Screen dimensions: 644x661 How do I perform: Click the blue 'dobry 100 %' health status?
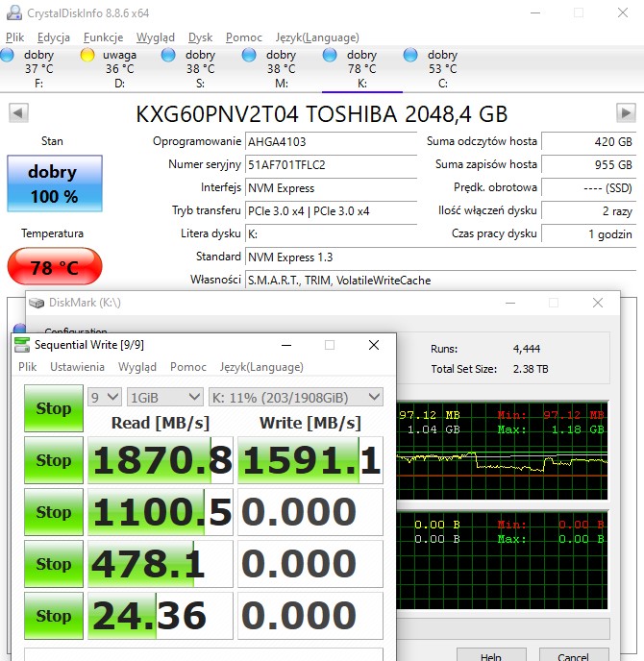(53, 184)
